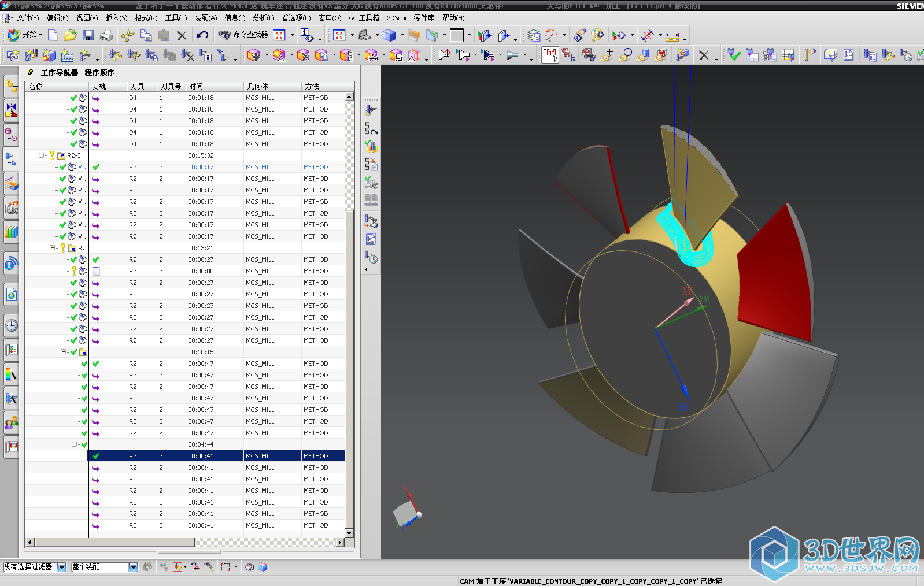Open the dropdown arrow beside the Start button
The width and height of the screenshot is (924, 586).
40,35
